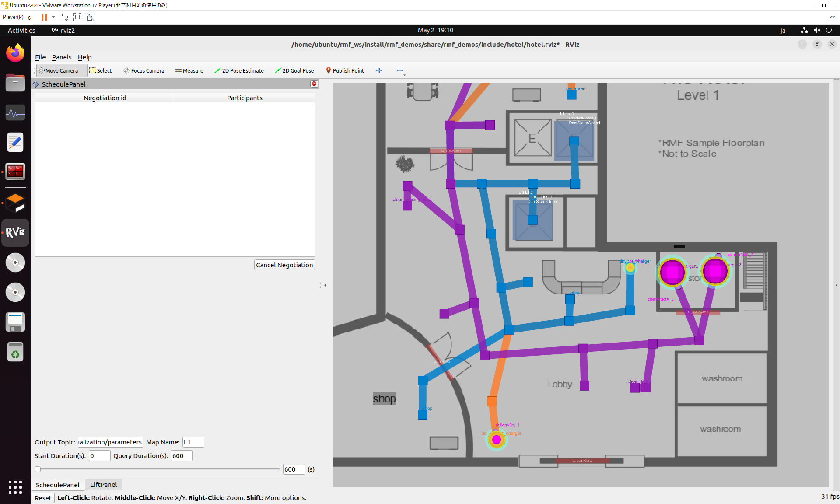Click the Map Name input field
The width and height of the screenshot is (840, 504).
[x=193, y=442]
